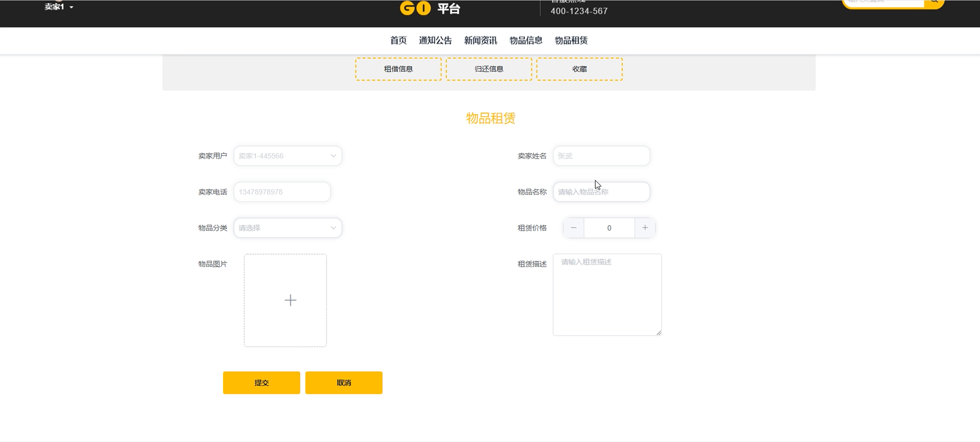
Task: Open the 通知公告 navigation item
Action: [435, 41]
